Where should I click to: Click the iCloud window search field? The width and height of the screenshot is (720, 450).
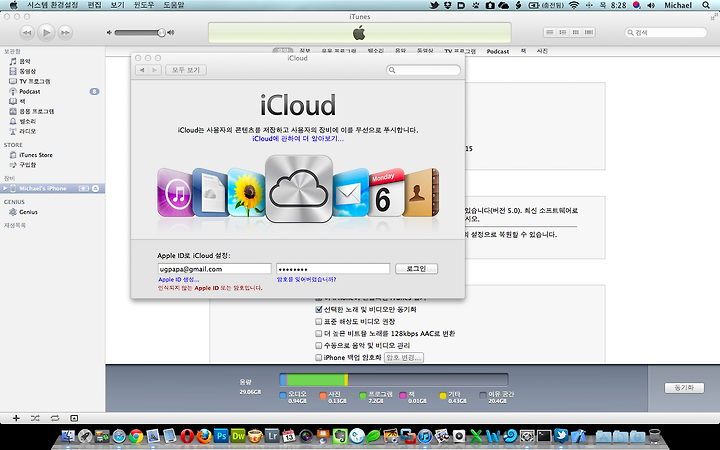click(x=423, y=70)
